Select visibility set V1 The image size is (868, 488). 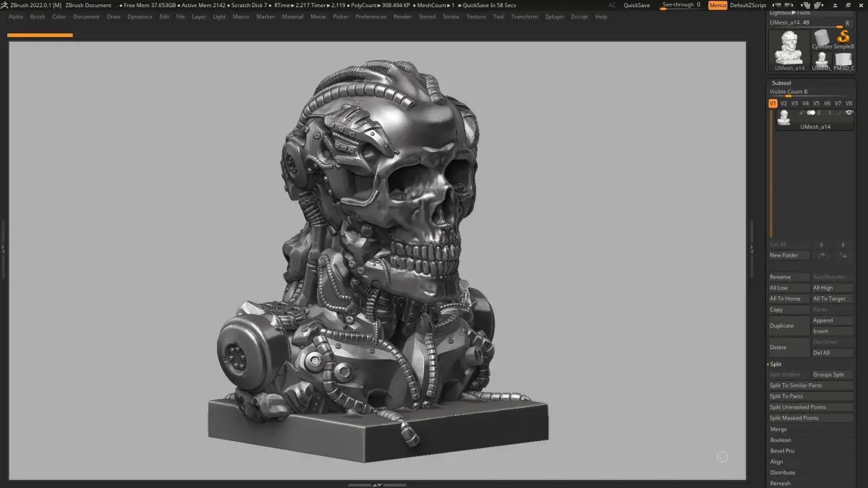[773, 103]
